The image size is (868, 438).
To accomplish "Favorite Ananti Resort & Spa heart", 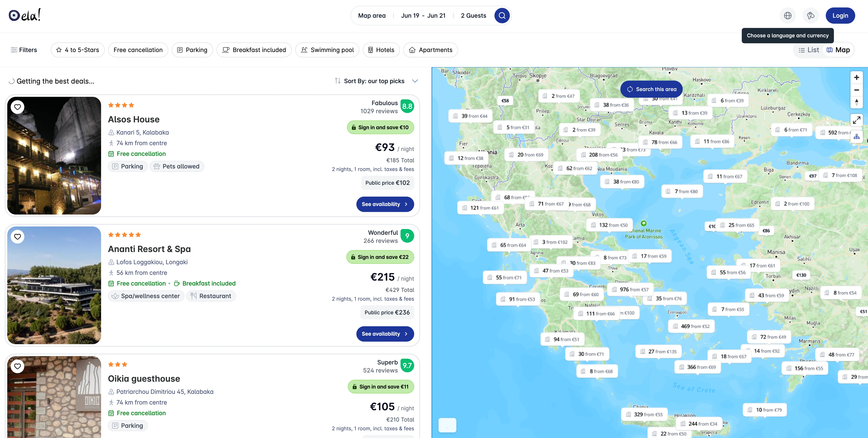I will point(17,236).
